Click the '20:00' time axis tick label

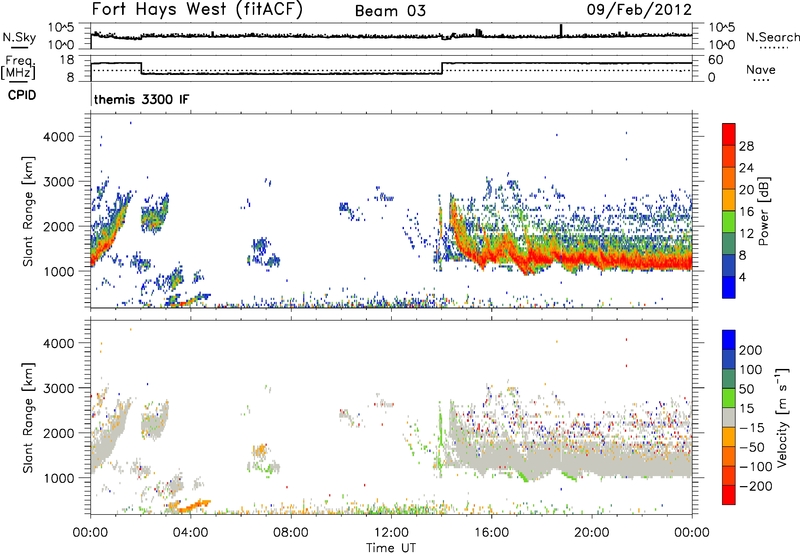[x=591, y=533]
